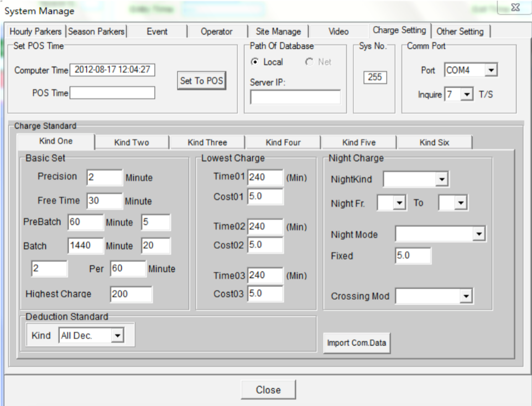The width and height of the screenshot is (532, 406).
Task: Switch to the Hourly Parkers tab
Action: (37, 32)
